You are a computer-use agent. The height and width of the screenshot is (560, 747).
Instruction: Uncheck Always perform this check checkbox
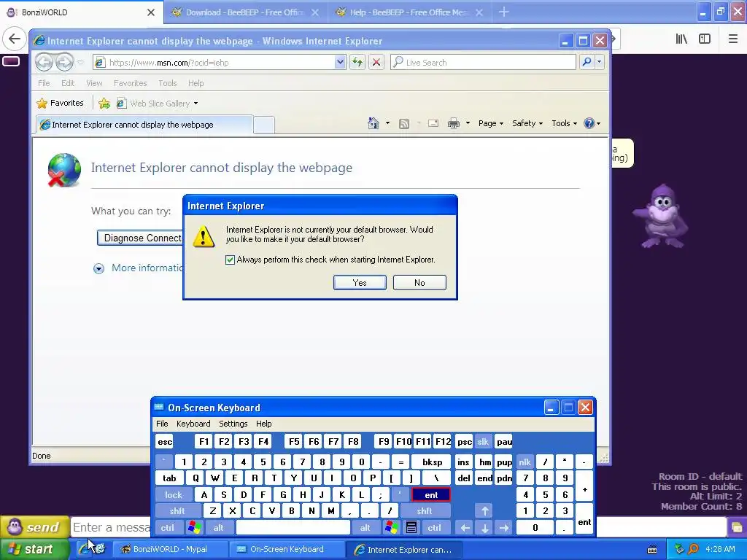[230, 260]
